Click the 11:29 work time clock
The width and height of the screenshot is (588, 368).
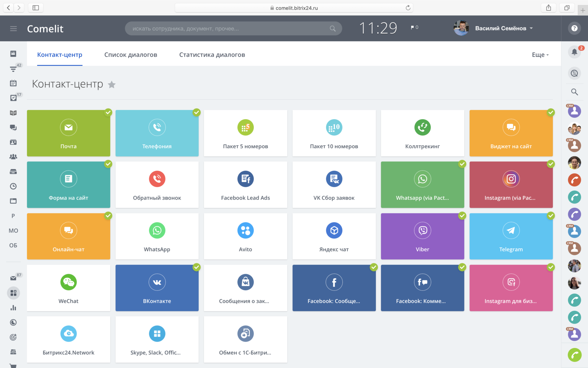click(x=378, y=28)
